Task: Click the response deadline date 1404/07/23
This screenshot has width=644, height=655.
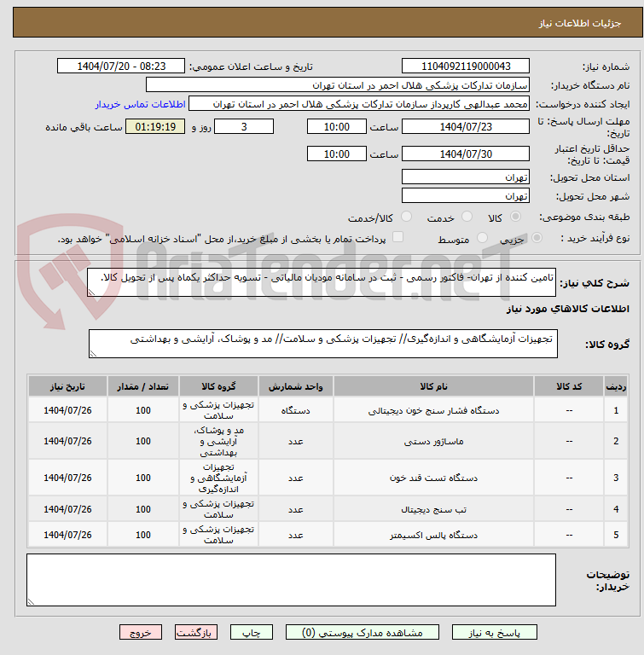Action: (466, 126)
